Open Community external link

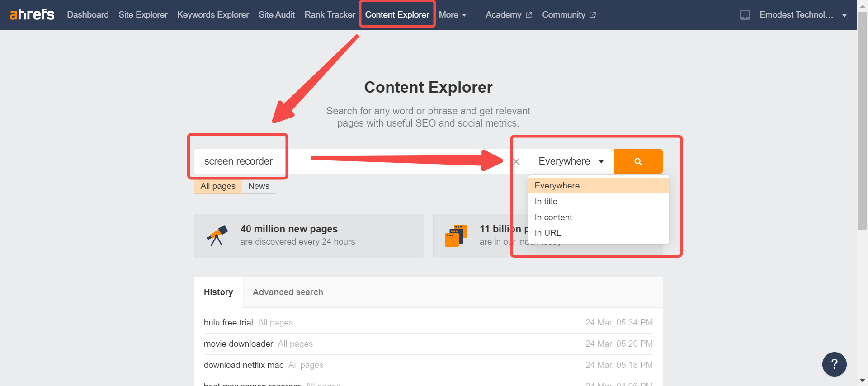[569, 15]
